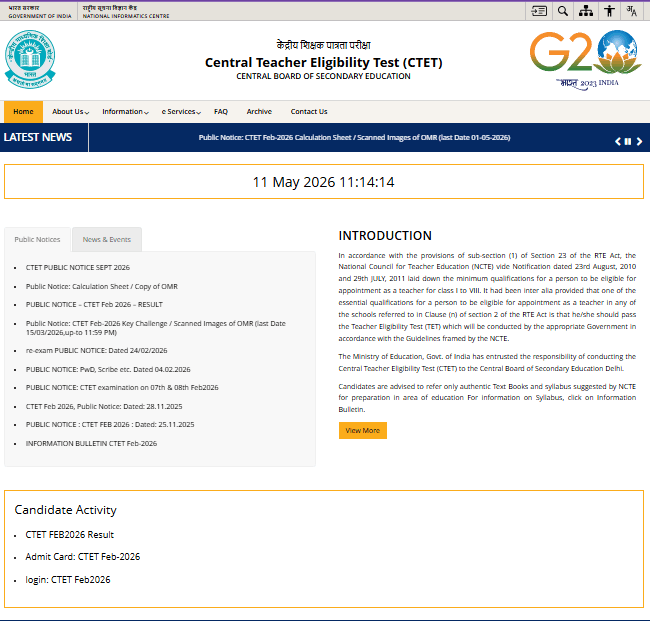The image size is (650, 621).
Task: Switch to the News & Events tab
Action: [107, 239]
